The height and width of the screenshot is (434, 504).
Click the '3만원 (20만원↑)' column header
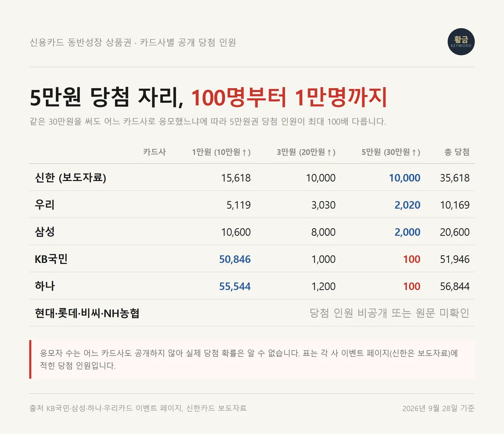[x=306, y=152]
